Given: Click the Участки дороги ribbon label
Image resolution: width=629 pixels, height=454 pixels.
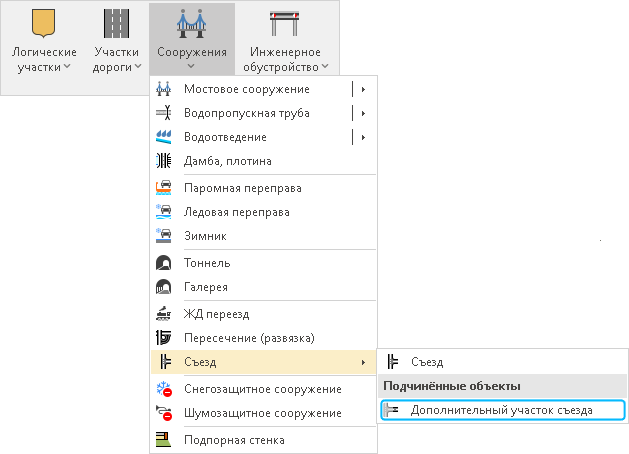Looking at the screenshot, I should [116, 59].
